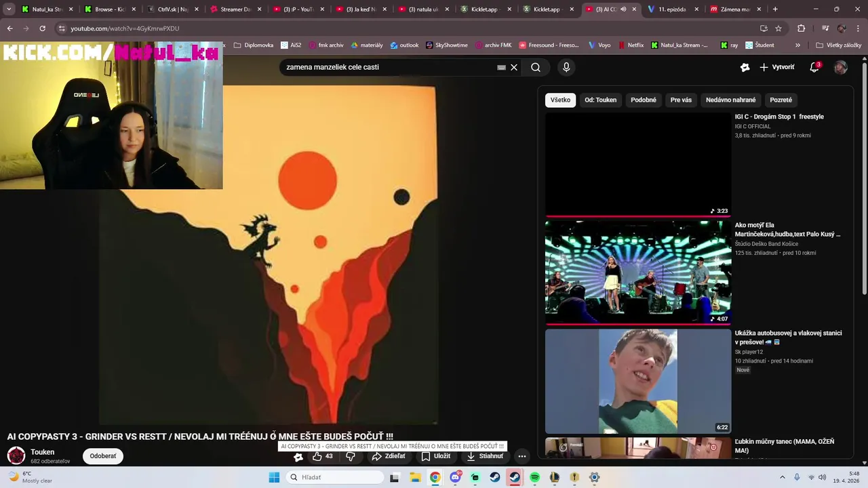Mute the tab via speaker icon on active tab
The image size is (868, 488).
click(x=623, y=9)
